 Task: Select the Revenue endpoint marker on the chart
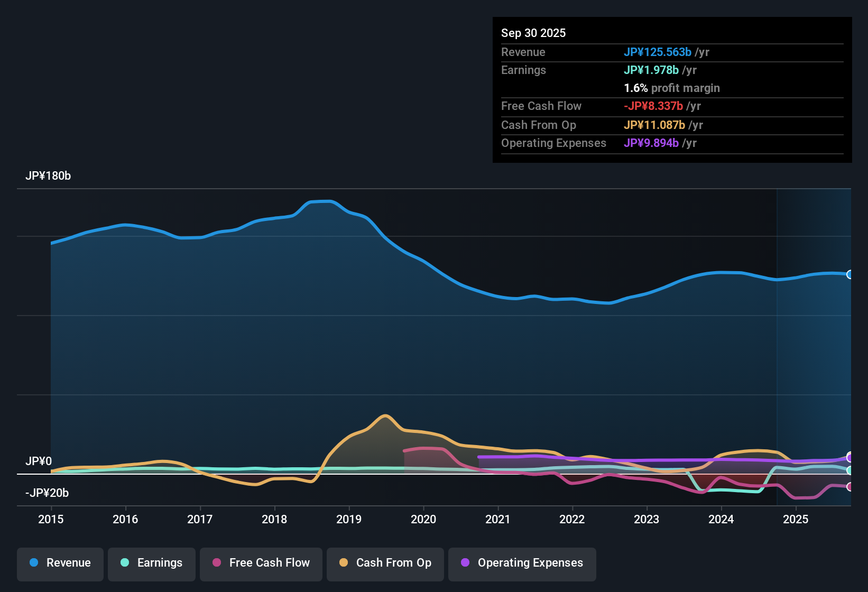tap(850, 274)
